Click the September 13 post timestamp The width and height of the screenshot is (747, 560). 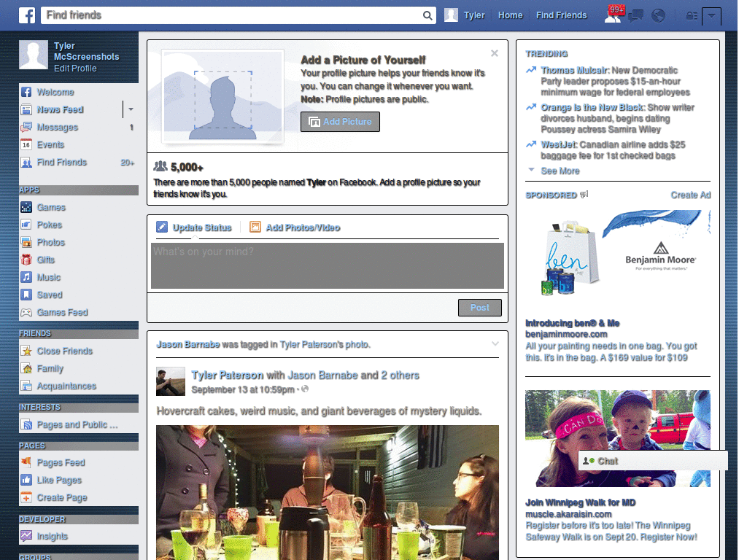click(242, 389)
